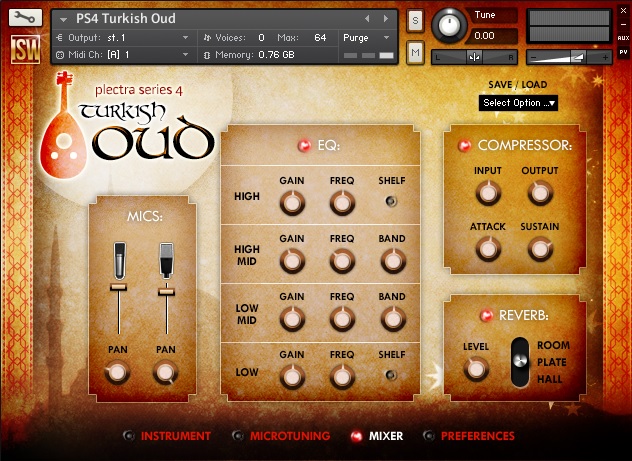This screenshot has width=632, height=461.
Task: Adjust the compressor ATTACK knob
Action: 488,249
